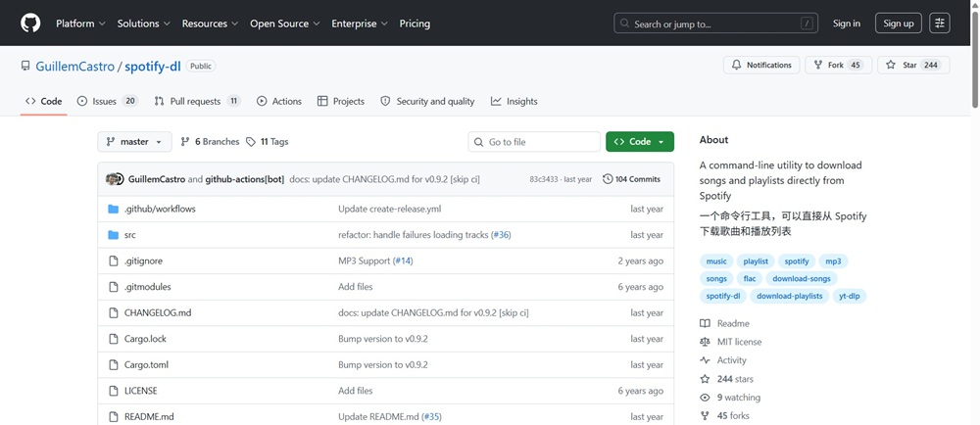Open the Insights tab
The height and width of the screenshot is (425, 980).
click(514, 101)
